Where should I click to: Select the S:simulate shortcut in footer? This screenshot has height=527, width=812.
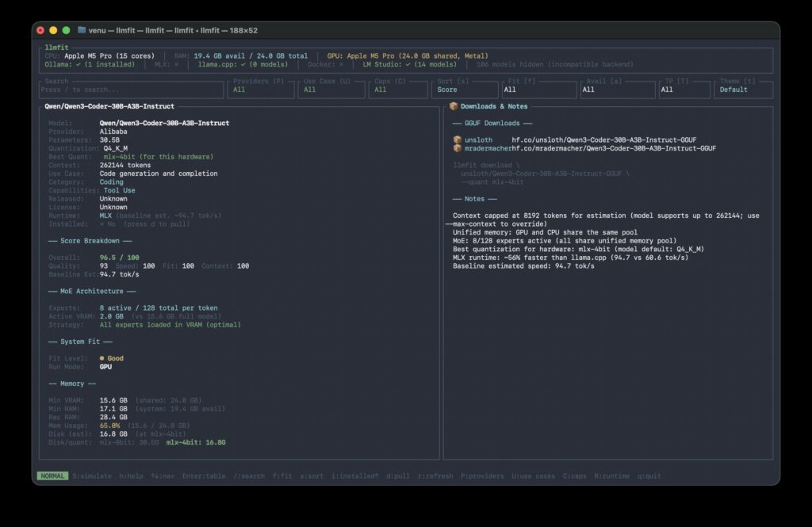93,476
